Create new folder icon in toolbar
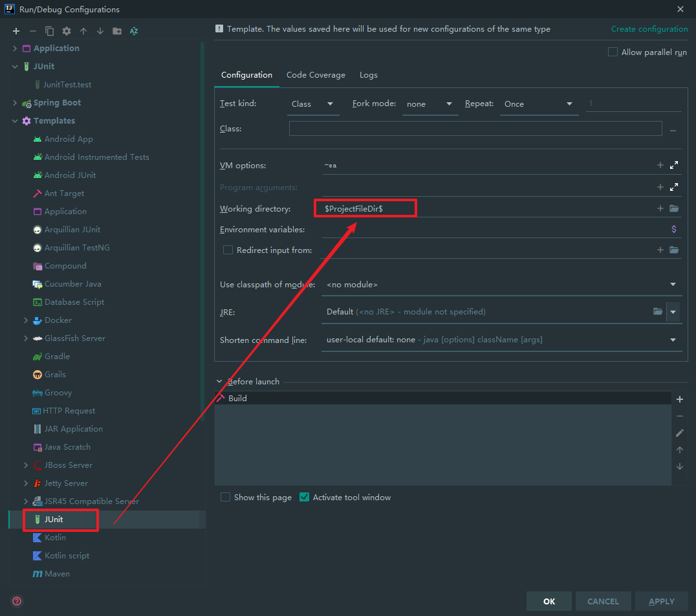This screenshot has width=696, height=616. [117, 31]
